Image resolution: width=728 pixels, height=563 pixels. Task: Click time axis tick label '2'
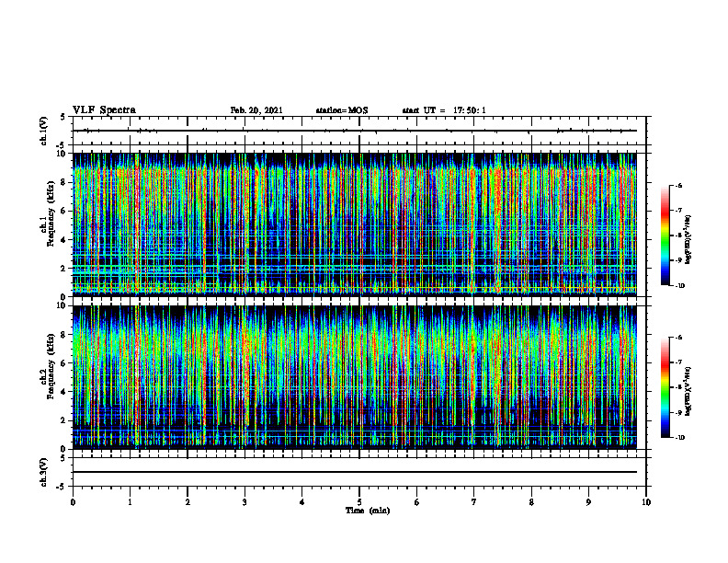[188, 502]
